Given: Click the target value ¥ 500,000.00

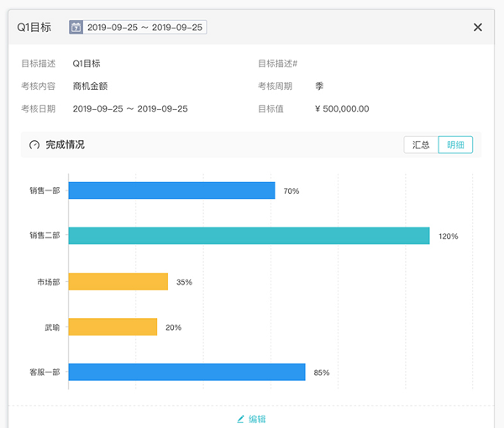Looking at the screenshot, I should click(342, 109).
